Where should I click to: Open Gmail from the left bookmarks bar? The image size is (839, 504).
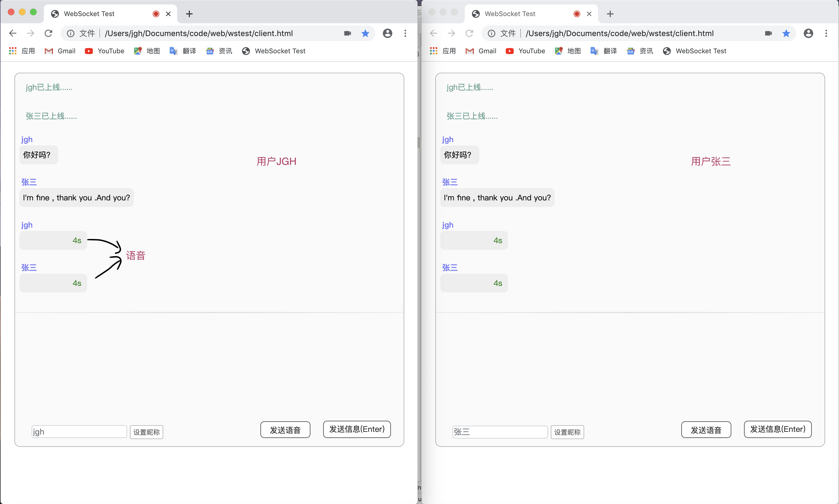click(x=60, y=51)
